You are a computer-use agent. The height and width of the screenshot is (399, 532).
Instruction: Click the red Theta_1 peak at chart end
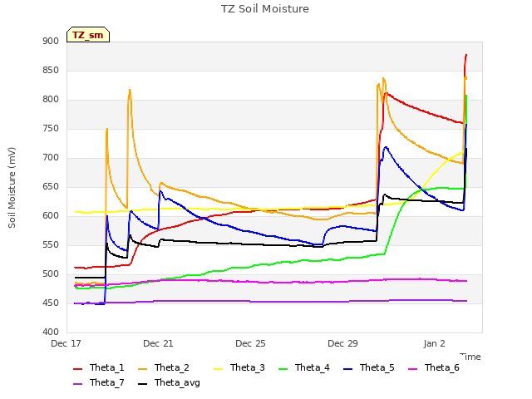coord(466,55)
